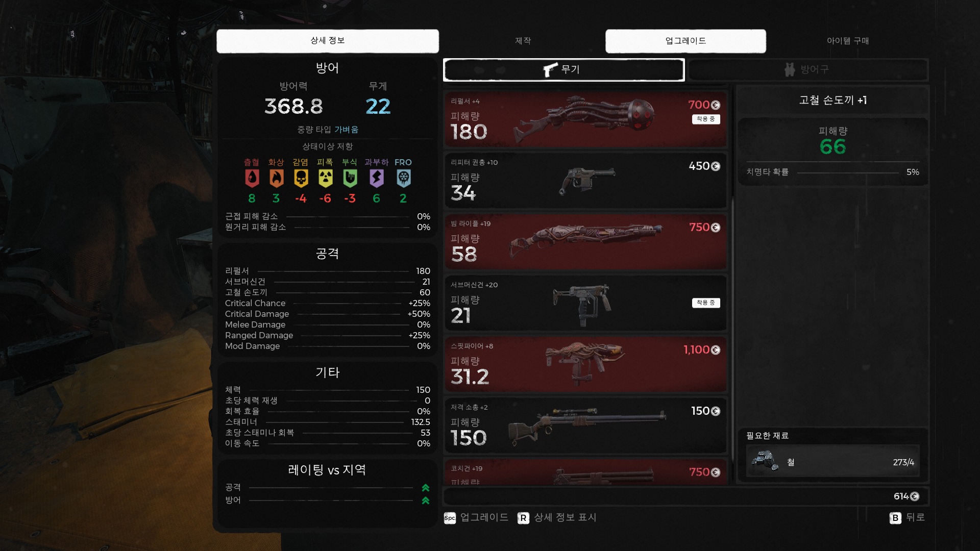Open the 아이템 구매 tab

click(848, 41)
